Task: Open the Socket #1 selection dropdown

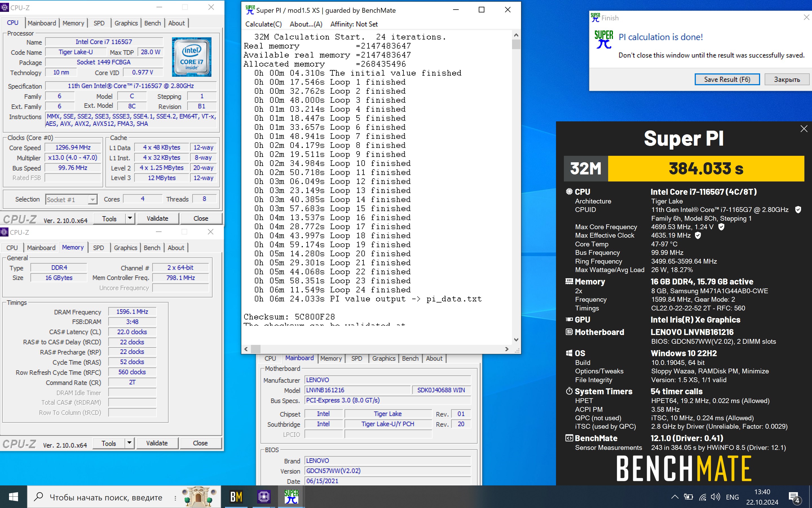Action: [x=71, y=200]
